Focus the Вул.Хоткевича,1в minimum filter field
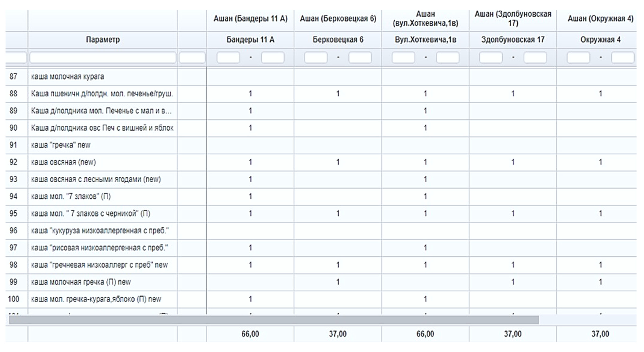This screenshot has height=352, width=644. click(403, 57)
